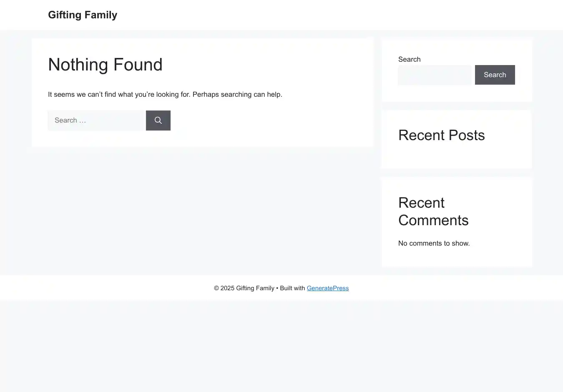Focus the sidebar search text box
This screenshot has width=563, height=392.
click(435, 75)
